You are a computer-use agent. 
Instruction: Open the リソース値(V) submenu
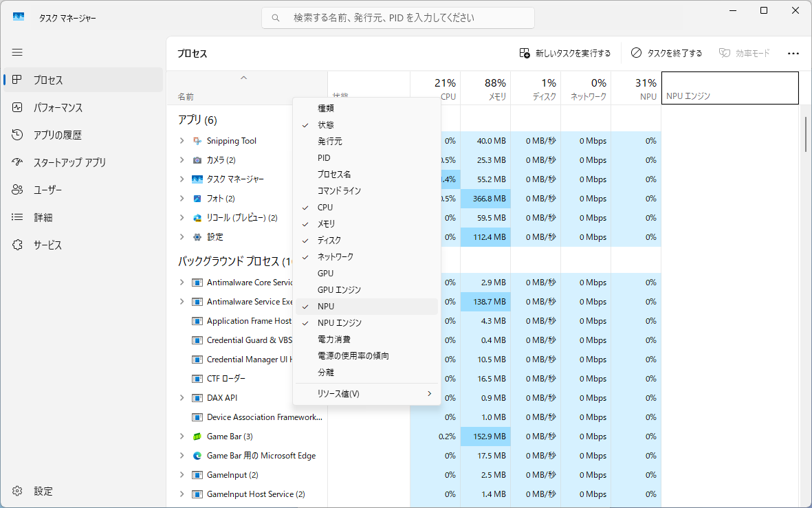tap(366, 394)
